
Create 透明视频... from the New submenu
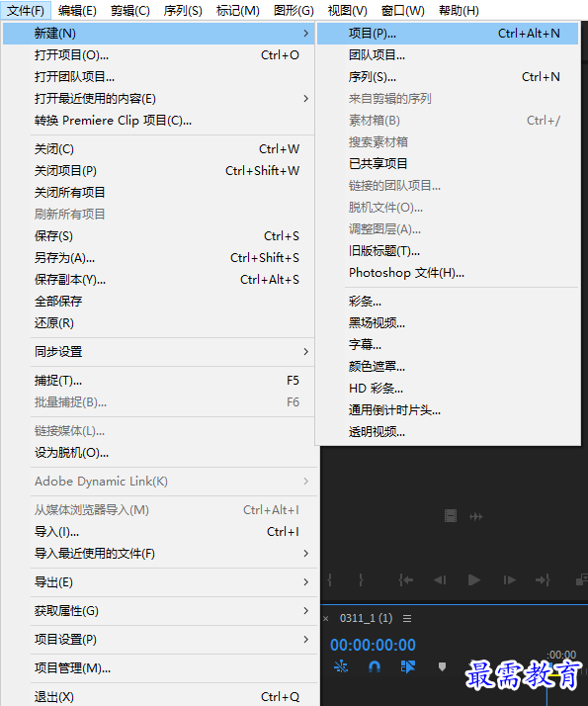click(448, 431)
